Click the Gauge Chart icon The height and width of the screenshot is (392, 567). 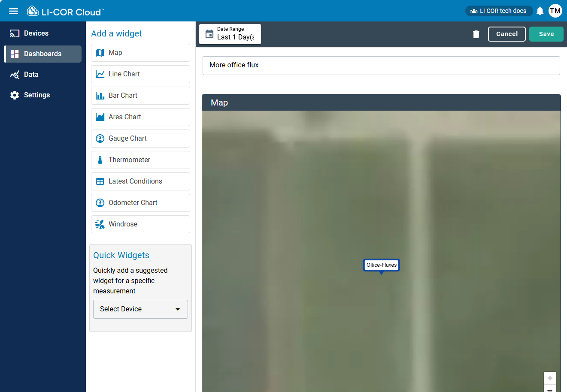[100, 139]
